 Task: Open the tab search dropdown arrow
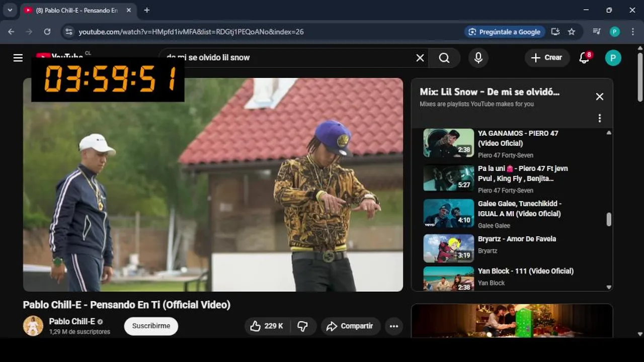click(10, 10)
